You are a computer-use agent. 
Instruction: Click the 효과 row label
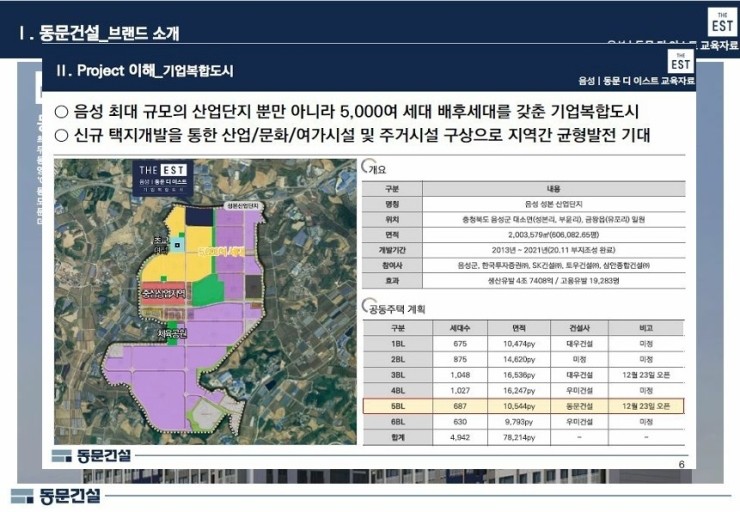click(392, 281)
